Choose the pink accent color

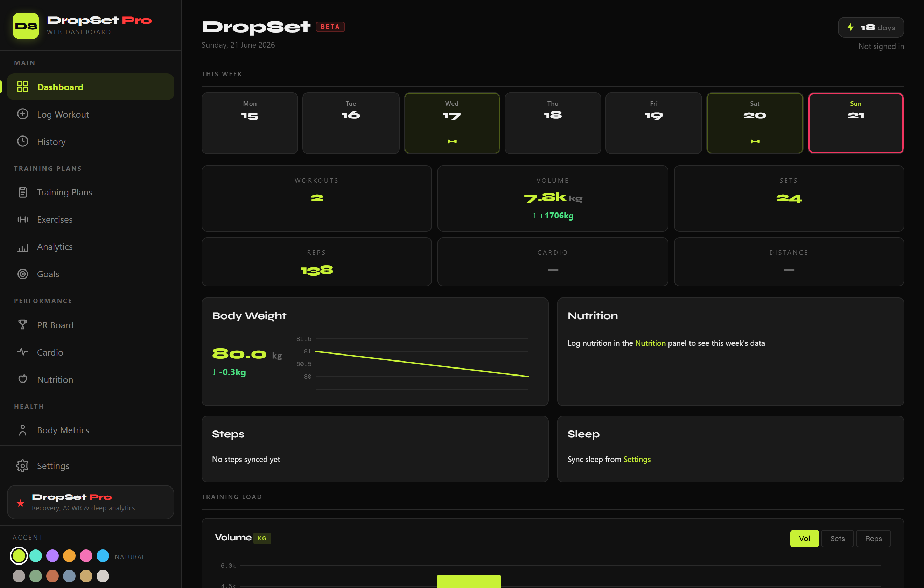86,556
